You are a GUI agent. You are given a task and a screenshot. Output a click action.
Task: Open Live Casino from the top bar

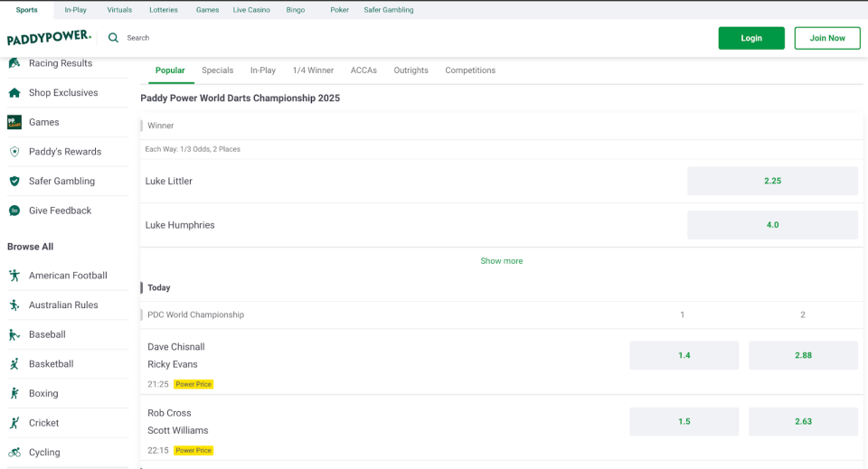(251, 10)
